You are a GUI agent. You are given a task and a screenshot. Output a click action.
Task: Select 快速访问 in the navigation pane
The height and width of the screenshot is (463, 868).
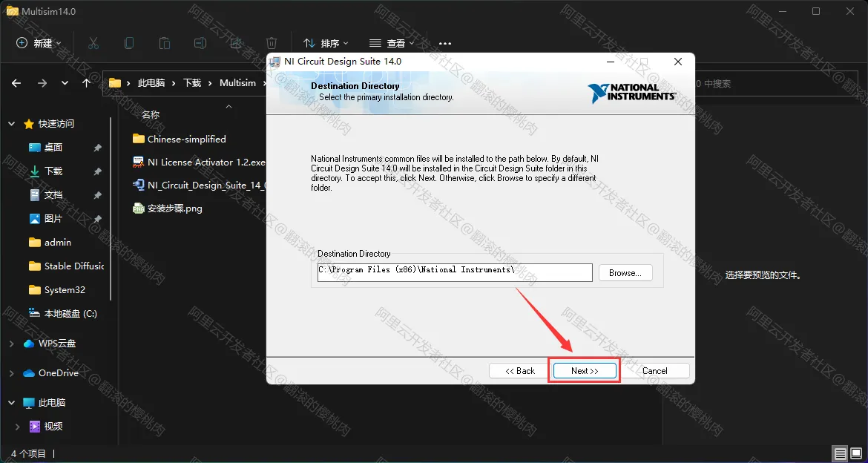point(56,123)
